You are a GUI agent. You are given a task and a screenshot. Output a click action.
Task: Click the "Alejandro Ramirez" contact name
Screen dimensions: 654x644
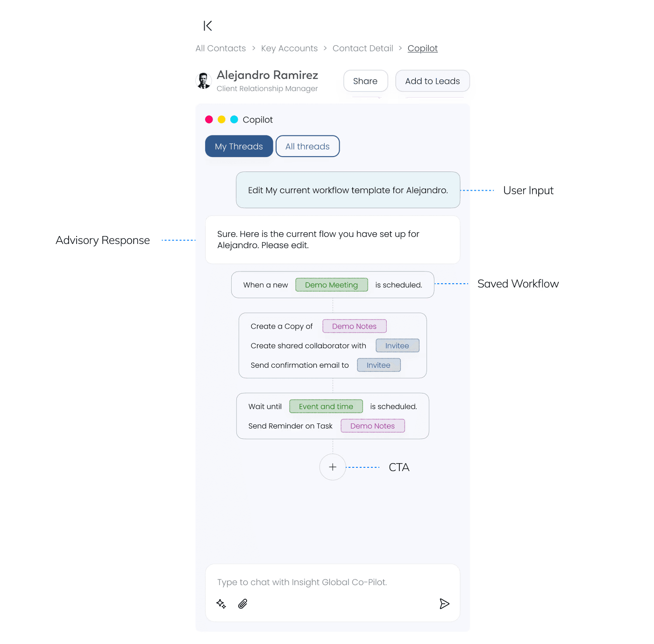click(267, 75)
